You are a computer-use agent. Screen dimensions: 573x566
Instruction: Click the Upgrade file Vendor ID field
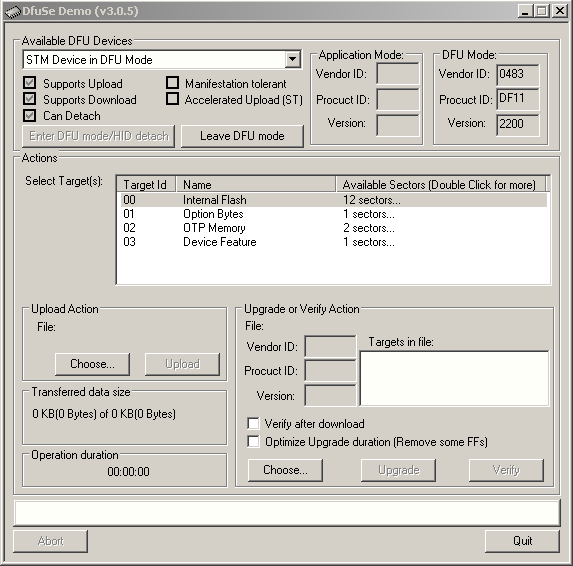(330, 346)
